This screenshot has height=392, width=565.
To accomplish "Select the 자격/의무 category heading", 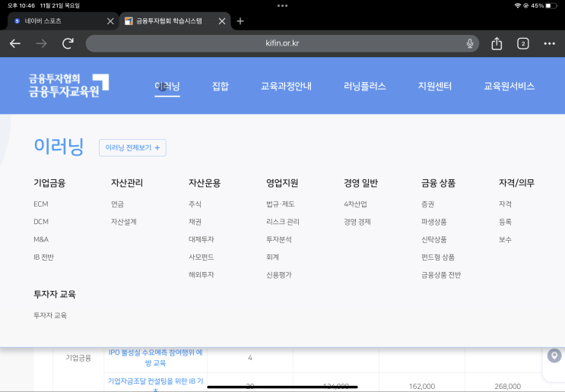I will pyautogui.click(x=516, y=183).
